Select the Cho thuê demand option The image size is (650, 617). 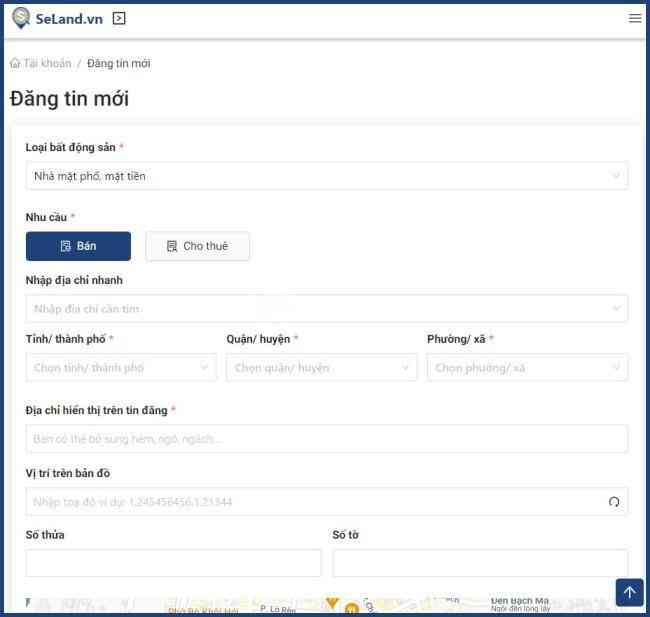(x=197, y=246)
